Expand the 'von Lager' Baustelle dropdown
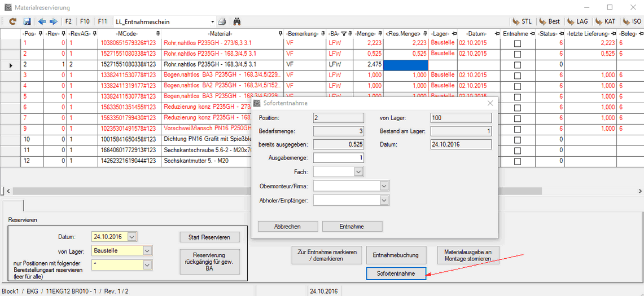The width and height of the screenshot is (644, 296). point(147,250)
